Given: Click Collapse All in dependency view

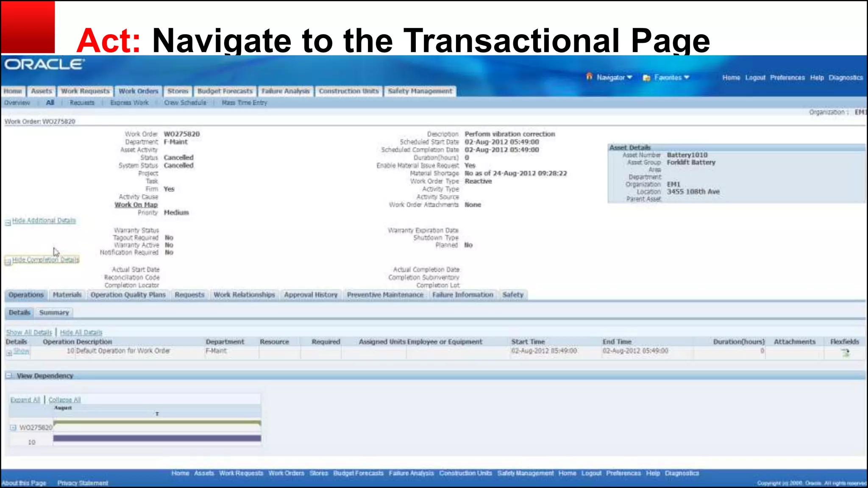Looking at the screenshot, I should click(64, 400).
